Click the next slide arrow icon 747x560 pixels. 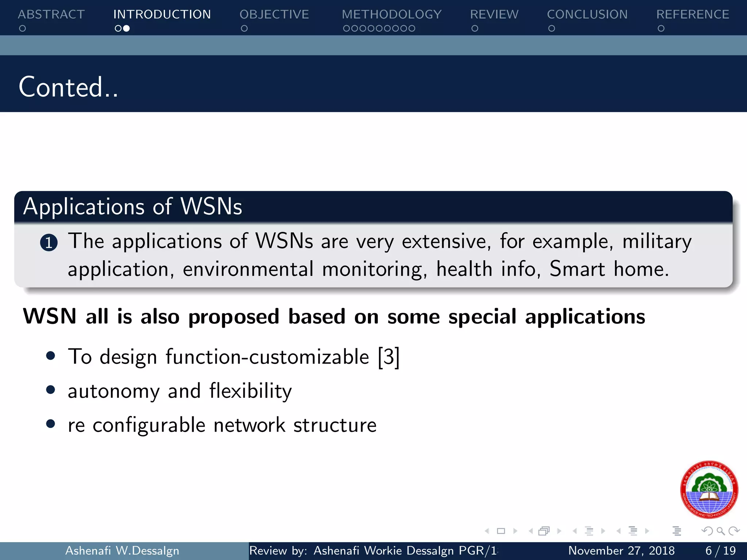coord(515,531)
